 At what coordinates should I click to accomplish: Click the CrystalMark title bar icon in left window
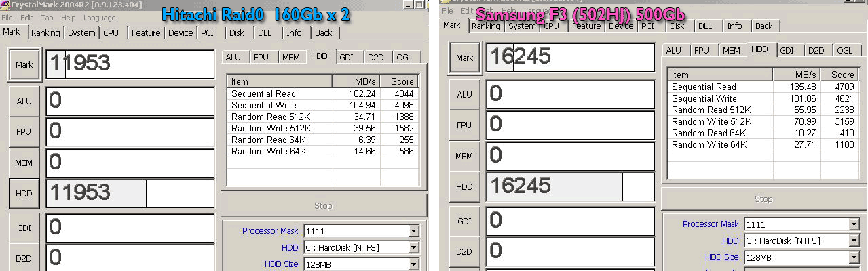coord(5,4)
